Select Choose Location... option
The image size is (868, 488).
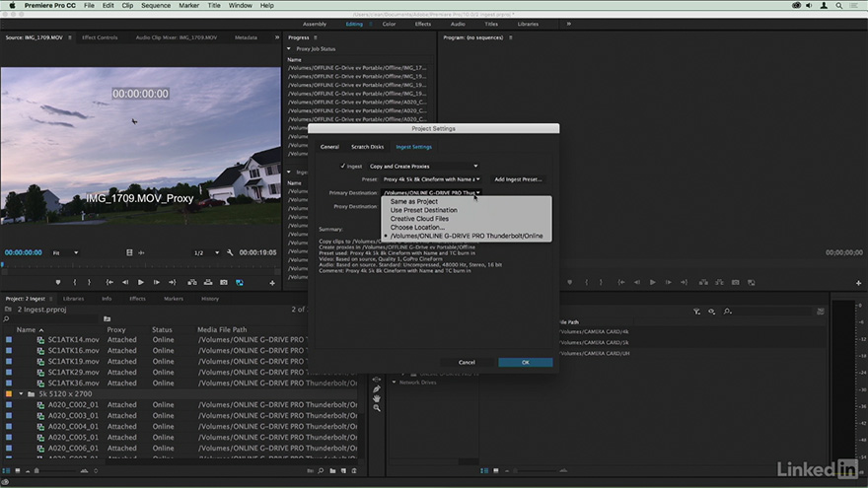click(417, 228)
